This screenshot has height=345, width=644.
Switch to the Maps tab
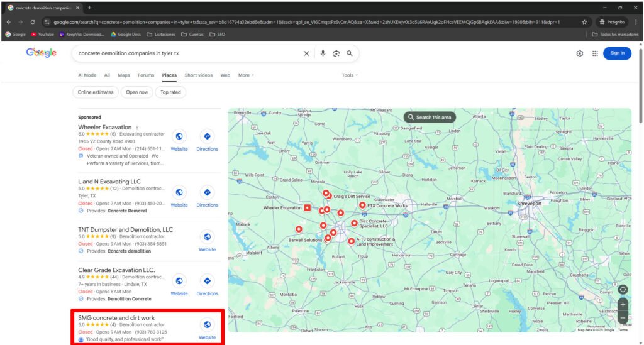[x=124, y=75]
